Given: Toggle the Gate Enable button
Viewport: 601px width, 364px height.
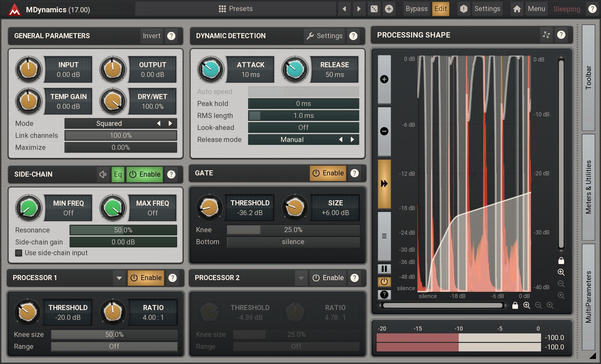Looking at the screenshot, I should pos(328,173).
